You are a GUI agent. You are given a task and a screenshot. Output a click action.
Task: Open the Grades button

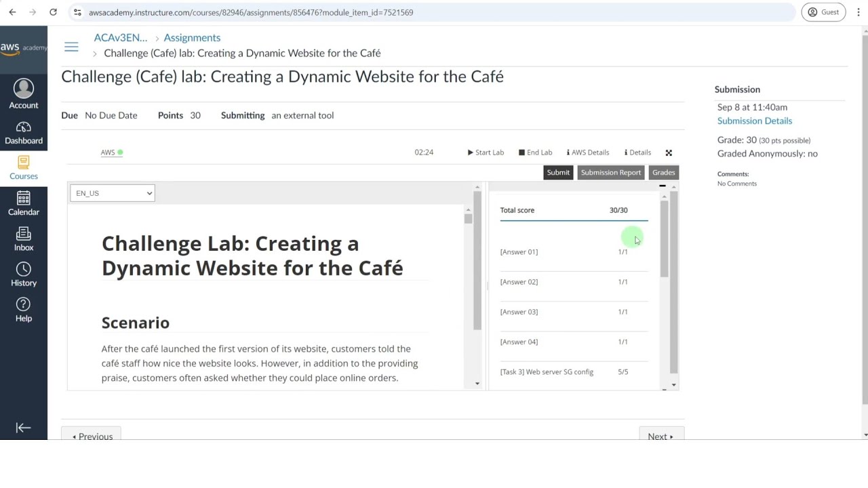coord(663,172)
